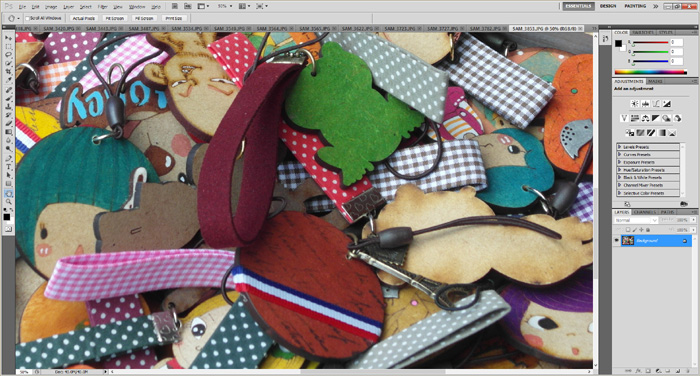Toggle Quick Mask mode

(8, 229)
